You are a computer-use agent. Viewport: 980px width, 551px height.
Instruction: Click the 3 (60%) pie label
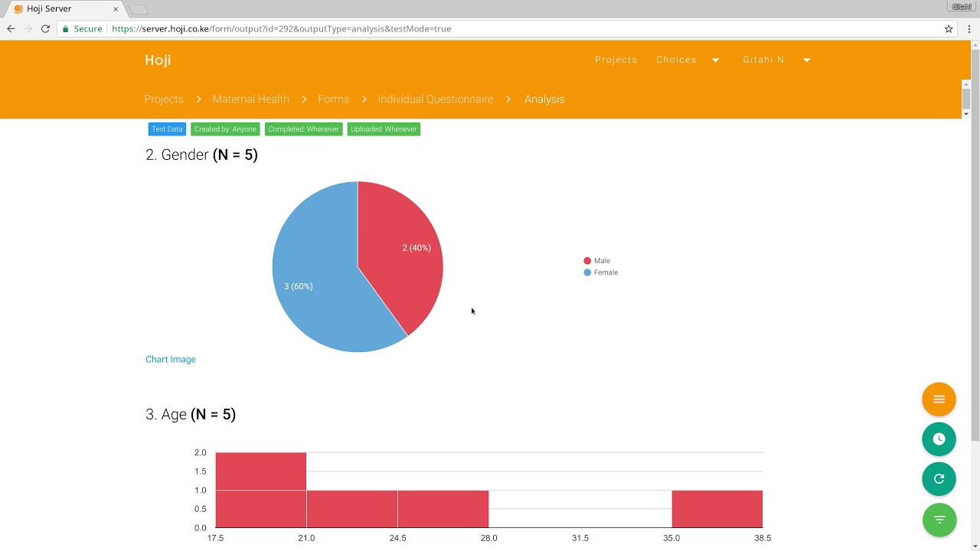pyautogui.click(x=299, y=286)
